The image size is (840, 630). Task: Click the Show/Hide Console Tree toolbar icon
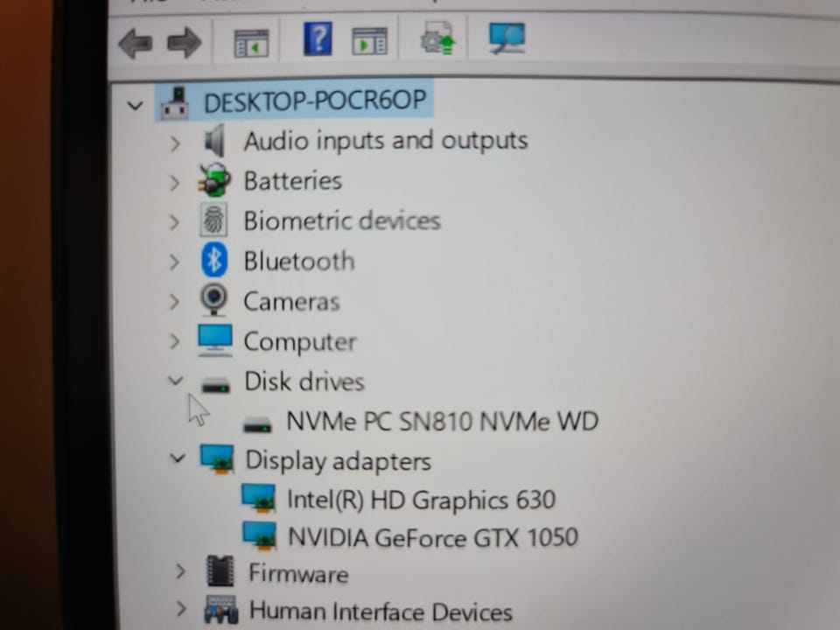251,44
